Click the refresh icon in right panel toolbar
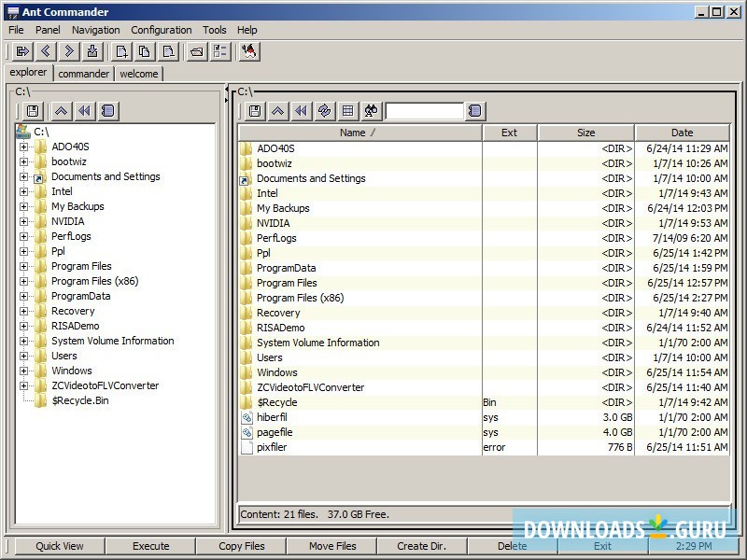 click(x=324, y=111)
